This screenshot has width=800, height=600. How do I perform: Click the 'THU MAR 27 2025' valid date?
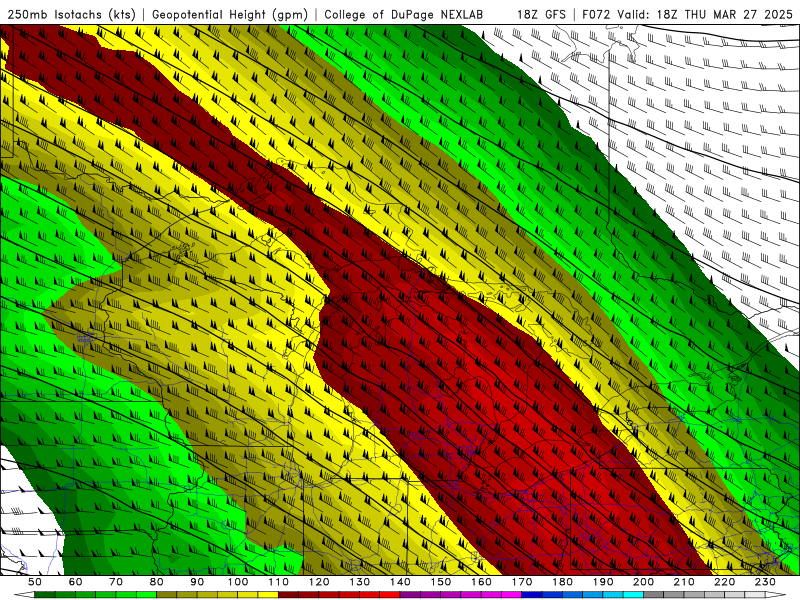[x=739, y=15]
